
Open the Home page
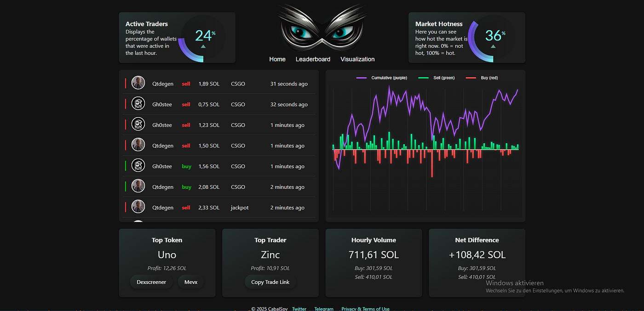click(x=277, y=59)
